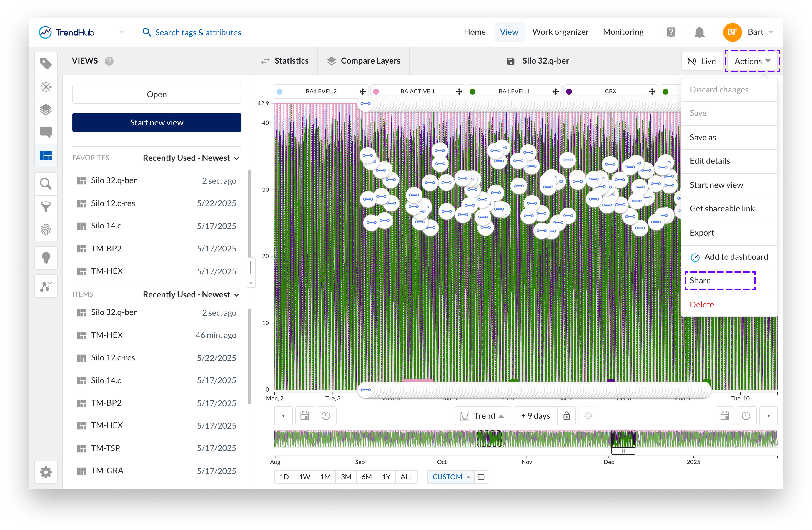The image size is (812, 530).
Task: Open the lightbulb insights icon
Action: pos(46,258)
